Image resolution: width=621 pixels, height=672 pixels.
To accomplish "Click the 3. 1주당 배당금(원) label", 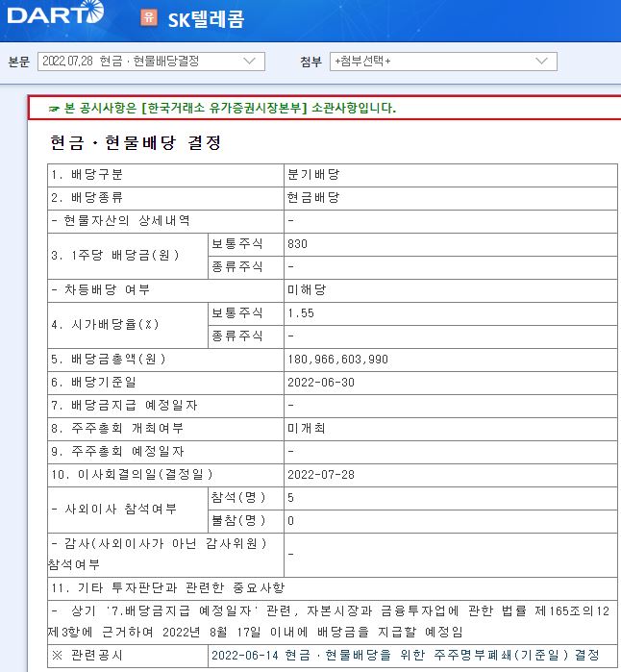I will (114, 256).
